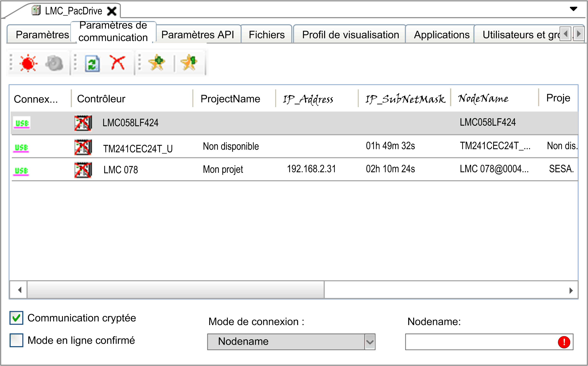588x366 pixels.
Task: Click the red optical indication (blink) icon
Action: (28, 63)
